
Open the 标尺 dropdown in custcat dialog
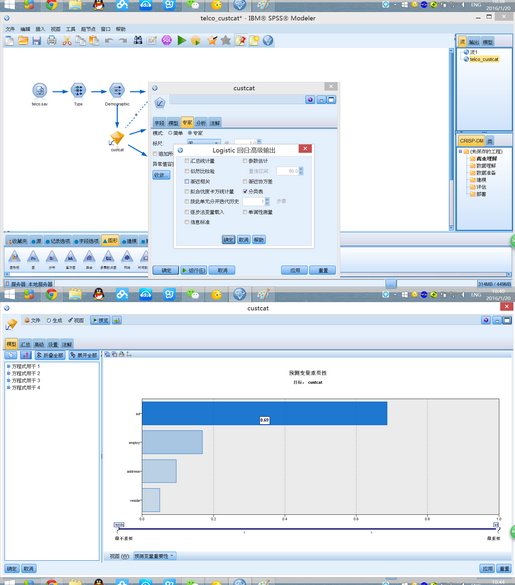pos(204,143)
